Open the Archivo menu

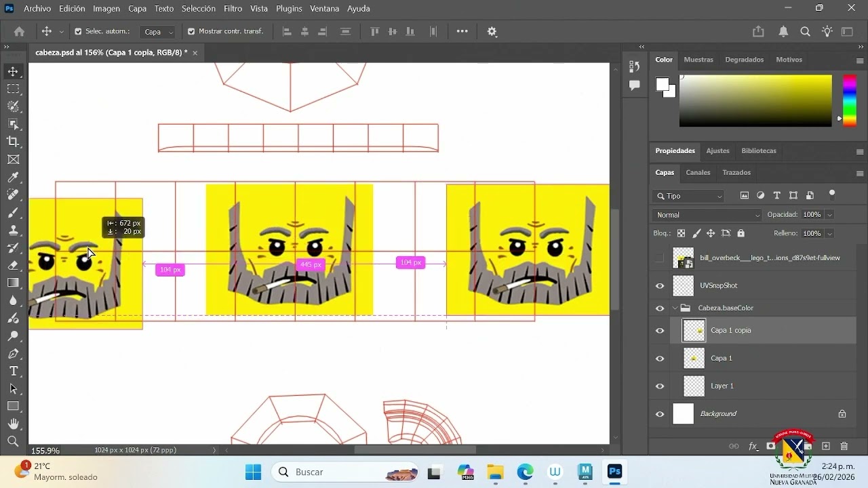click(x=37, y=9)
